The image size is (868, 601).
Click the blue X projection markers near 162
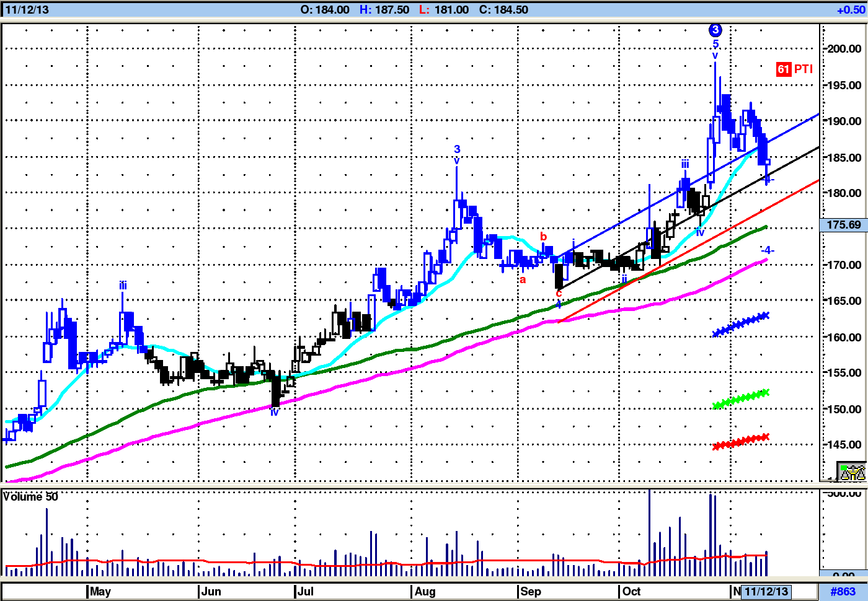click(741, 324)
